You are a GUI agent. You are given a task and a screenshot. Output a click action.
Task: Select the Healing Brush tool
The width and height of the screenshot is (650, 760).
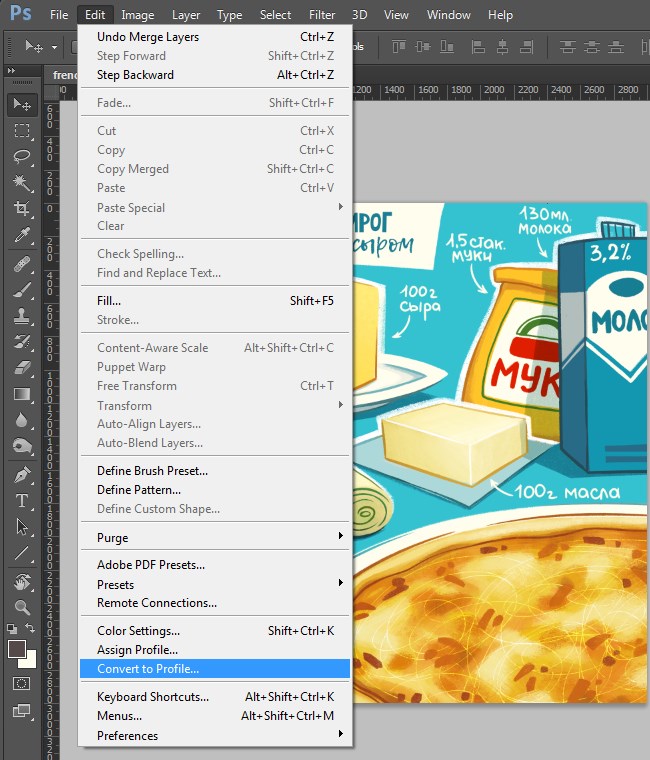coord(22,264)
